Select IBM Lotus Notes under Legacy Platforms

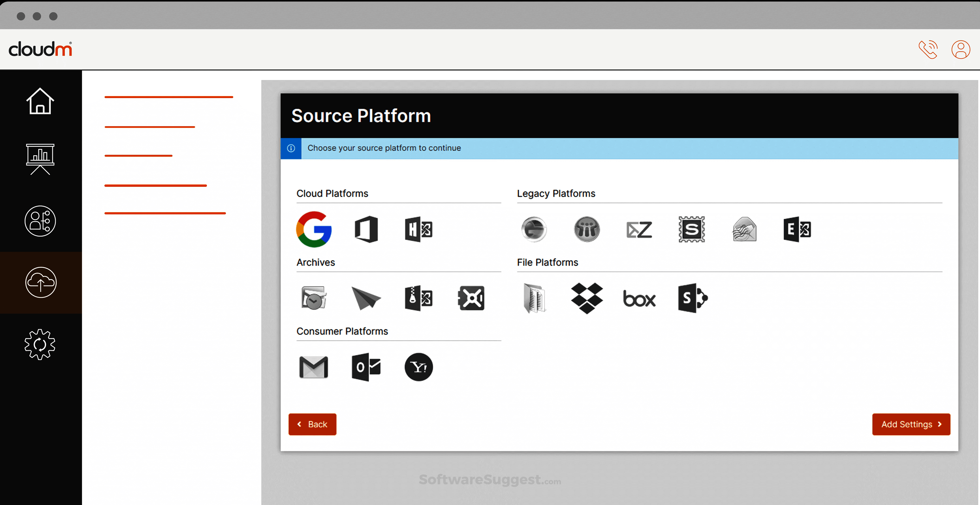tap(587, 229)
